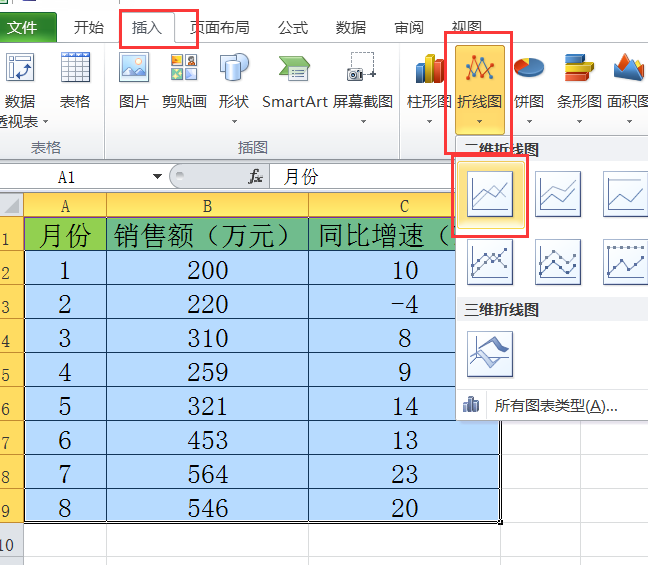Expand dropdown arrow under 数据透视表

pos(45,122)
